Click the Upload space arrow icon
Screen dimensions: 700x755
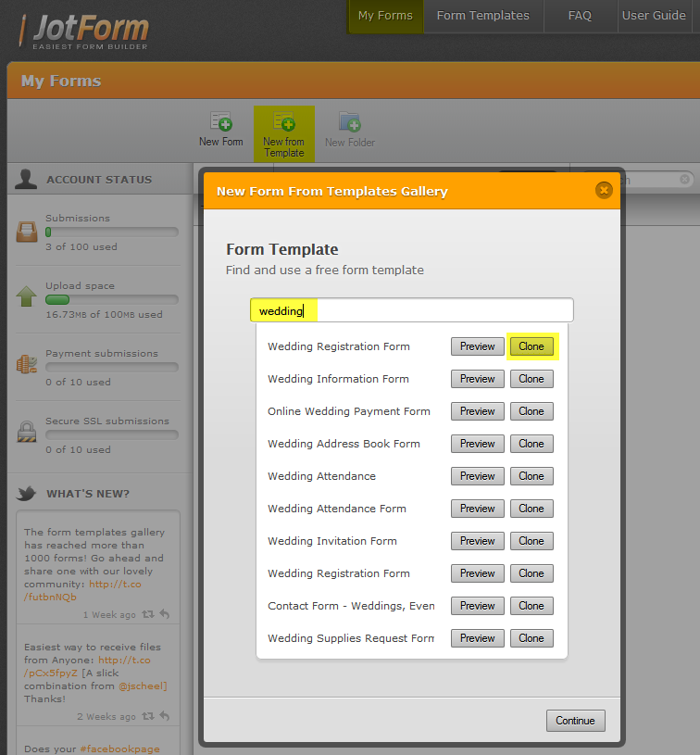(27, 296)
